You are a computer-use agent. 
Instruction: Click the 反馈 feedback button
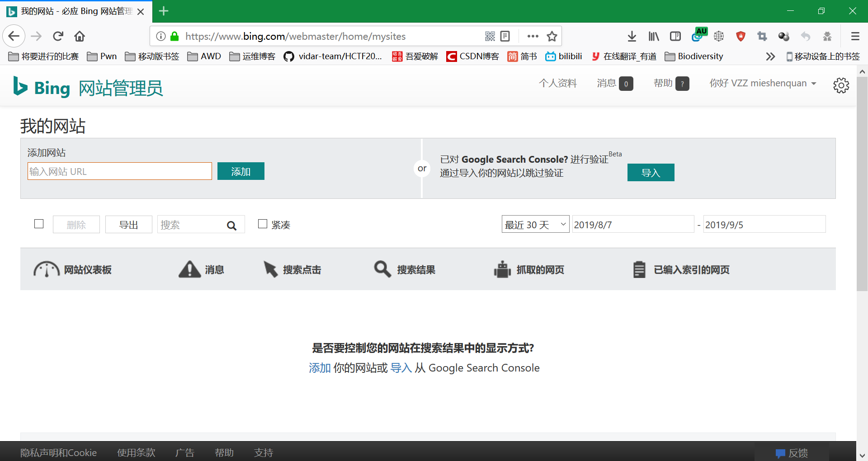pyautogui.click(x=792, y=453)
